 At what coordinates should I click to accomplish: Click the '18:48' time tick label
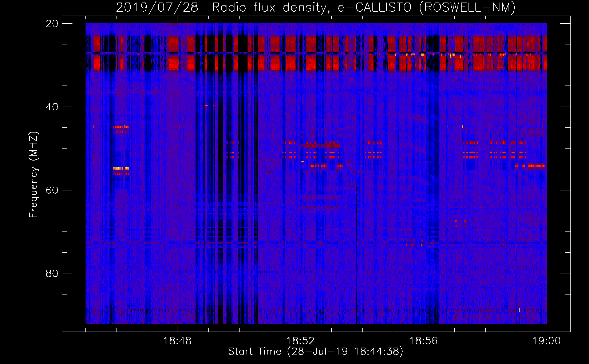[177, 341]
